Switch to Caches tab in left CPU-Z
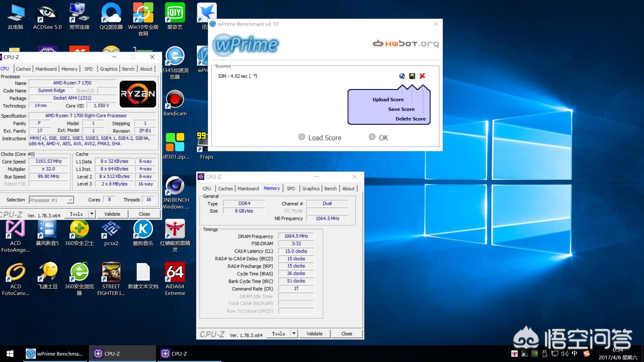 (x=23, y=69)
